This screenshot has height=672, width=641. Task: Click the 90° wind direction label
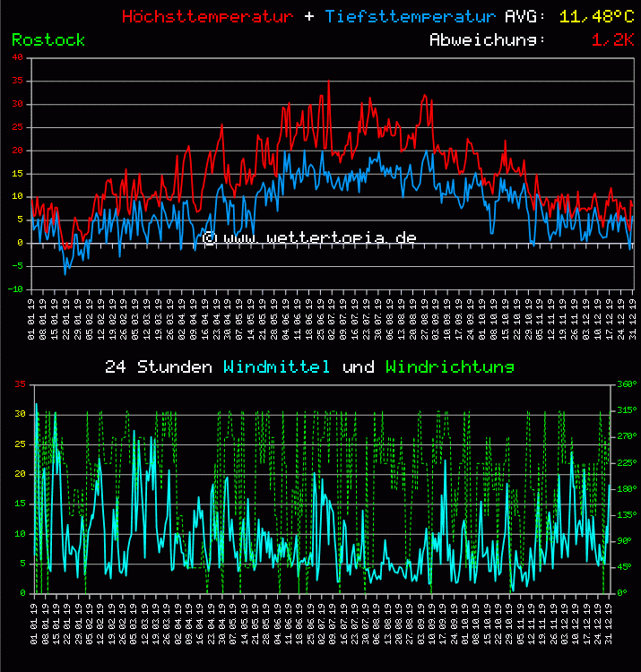(x=624, y=541)
